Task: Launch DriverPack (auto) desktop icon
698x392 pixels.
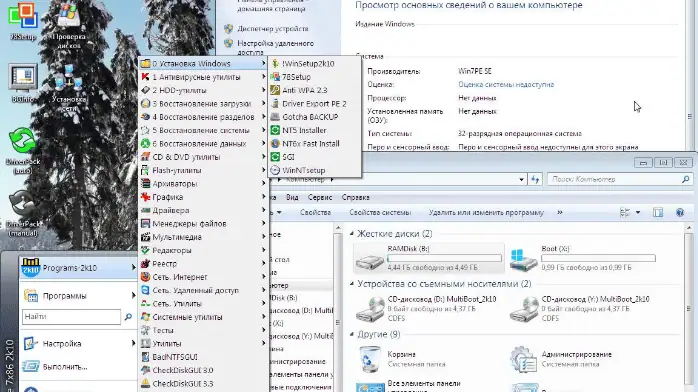Action: tap(23, 151)
